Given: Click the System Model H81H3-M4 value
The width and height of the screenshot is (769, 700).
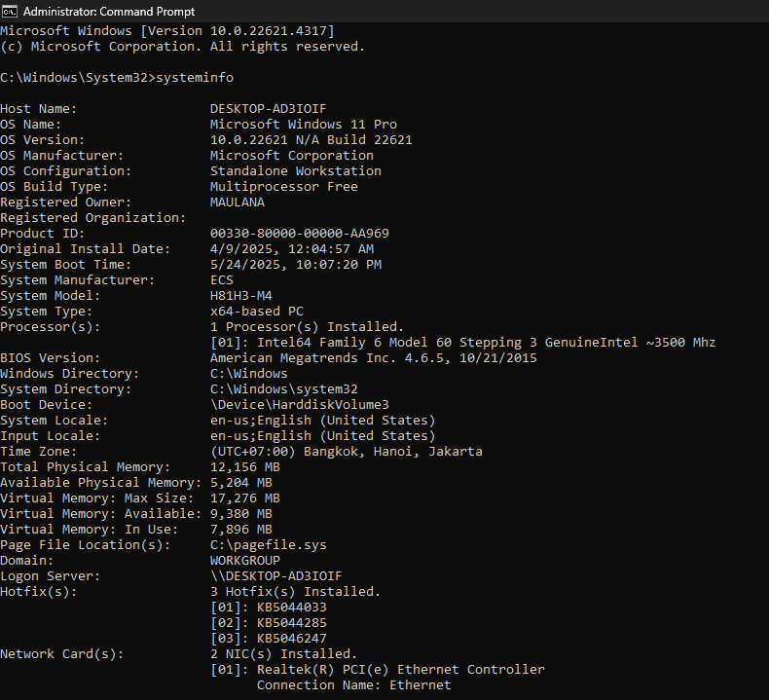Looking at the screenshot, I should pyautogui.click(x=241, y=295).
